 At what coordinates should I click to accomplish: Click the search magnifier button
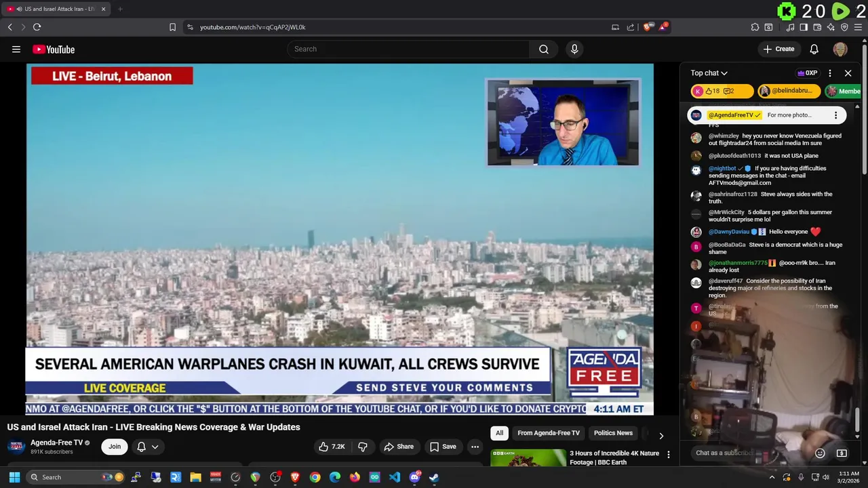544,49
